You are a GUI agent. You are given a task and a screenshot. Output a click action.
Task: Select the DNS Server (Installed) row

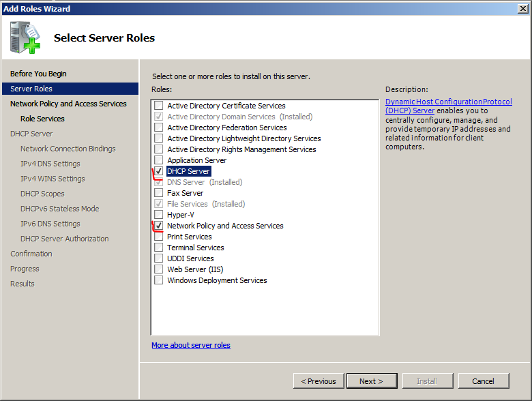pos(205,182)
